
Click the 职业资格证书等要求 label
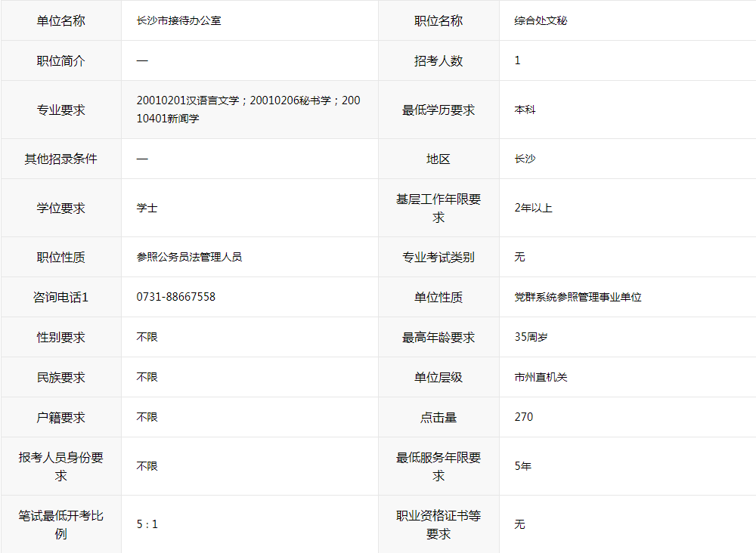click(x=438, y=524)
